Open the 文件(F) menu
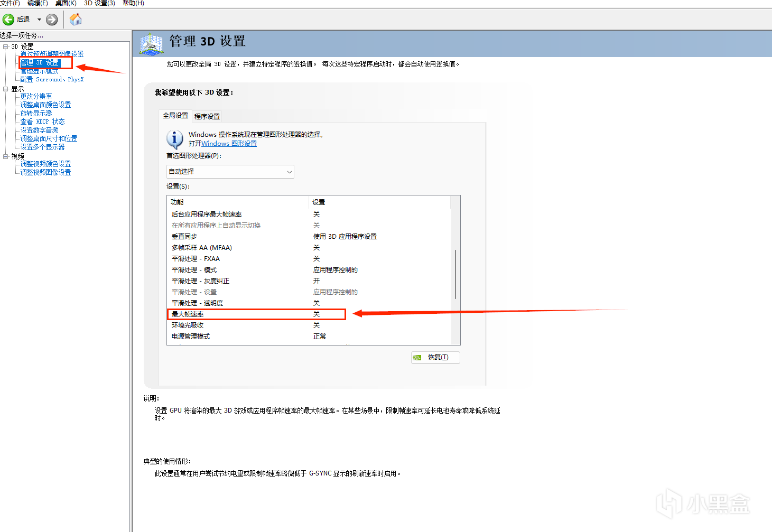Screen dimensions: 772x532 (10, 3)
